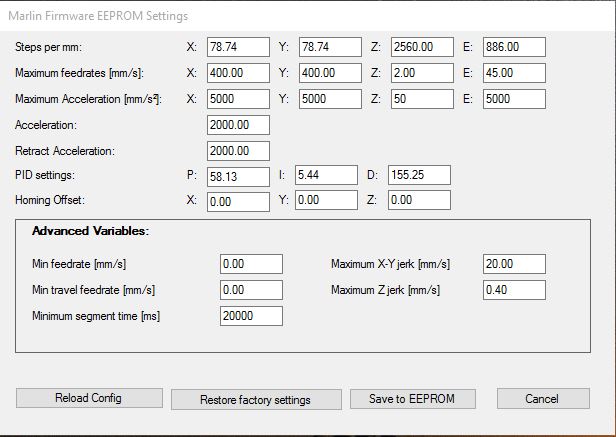Select Maximum Acceleration Z field 50
The width and height of the screenshot is (616, 437).
point(422,99)
